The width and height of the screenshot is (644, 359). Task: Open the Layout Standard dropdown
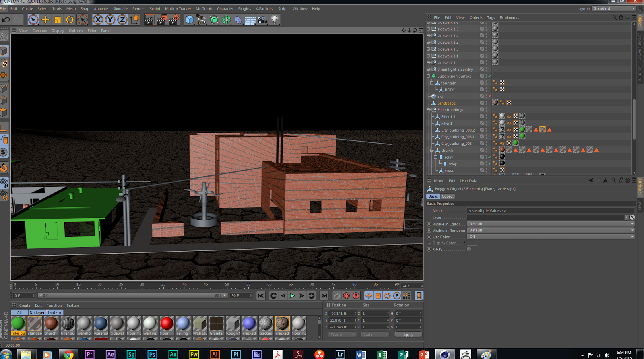point(613,8)
